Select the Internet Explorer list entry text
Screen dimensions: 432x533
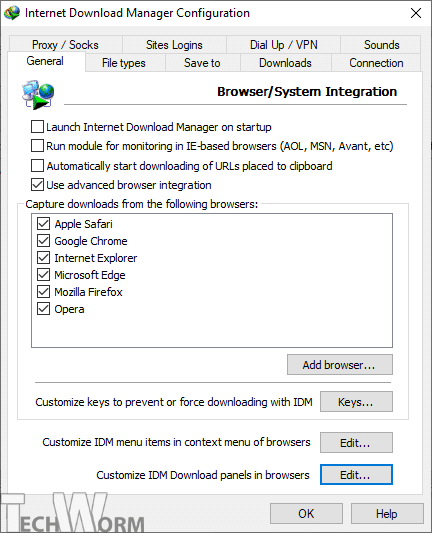(96, 258)
